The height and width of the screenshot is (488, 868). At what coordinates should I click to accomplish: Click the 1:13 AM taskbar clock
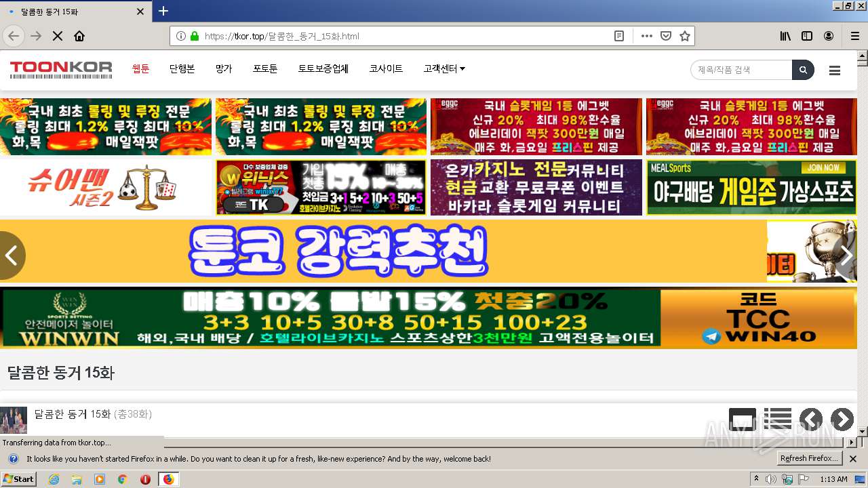(833, 479)
